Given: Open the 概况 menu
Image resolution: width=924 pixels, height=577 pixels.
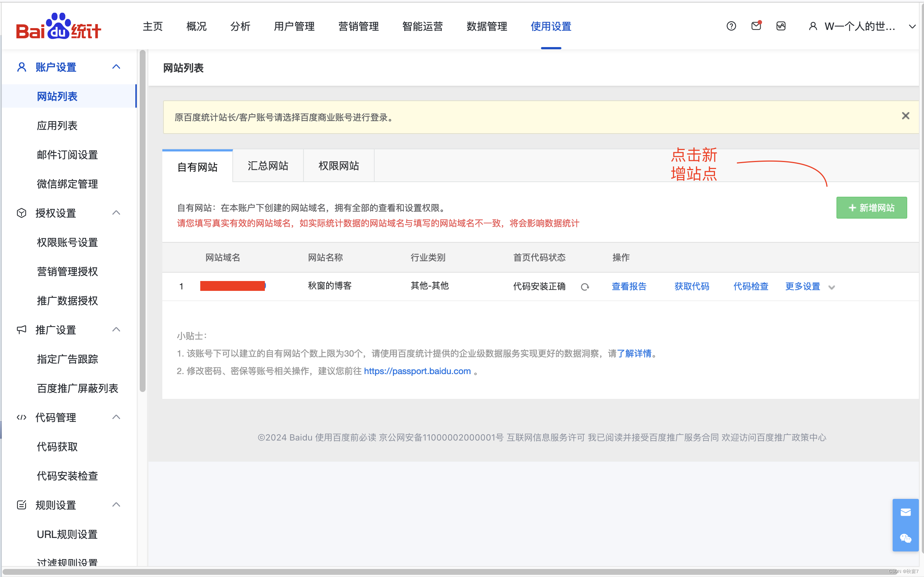Looking at the screenshot, I should pos(196,26).
